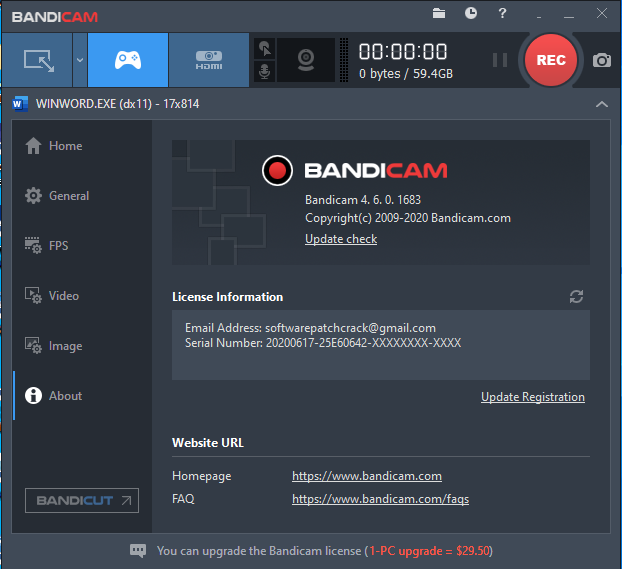Click the Bandicam record logo icon
Image resolution: width=622 pixels, height=569 pixels.
[x=277, y=171]
